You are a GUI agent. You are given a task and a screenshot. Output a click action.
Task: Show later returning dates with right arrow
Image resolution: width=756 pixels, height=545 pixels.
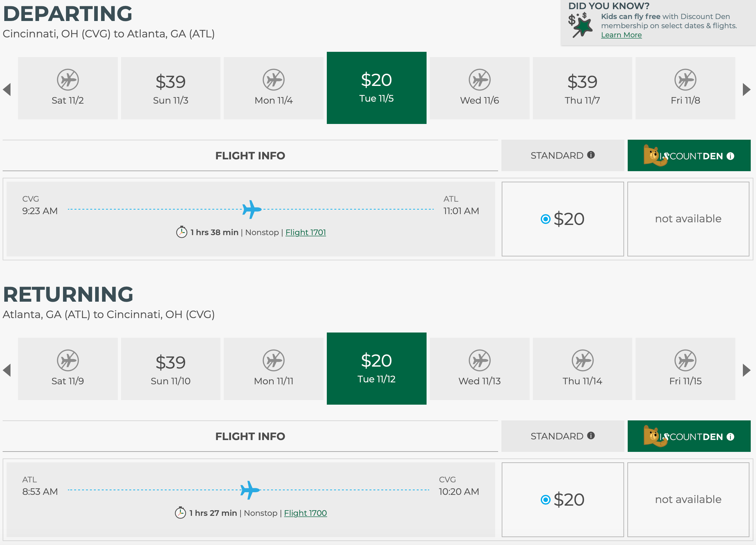[x=746, y=370]
